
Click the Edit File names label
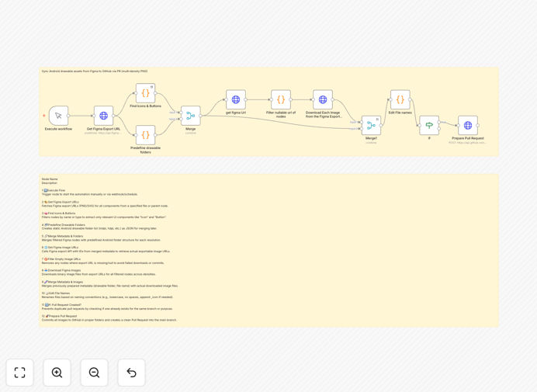point(400,113)
